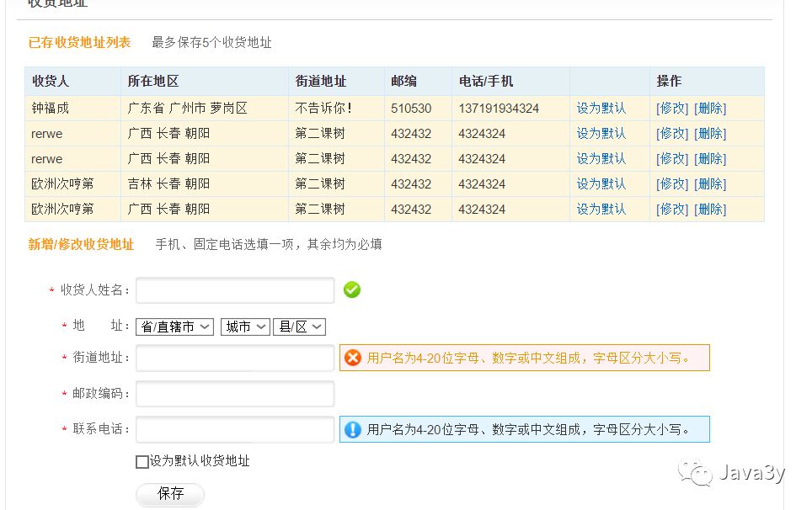Edit 钟福成's address via 修改
812x510 pixels.
tap(672, 108)
